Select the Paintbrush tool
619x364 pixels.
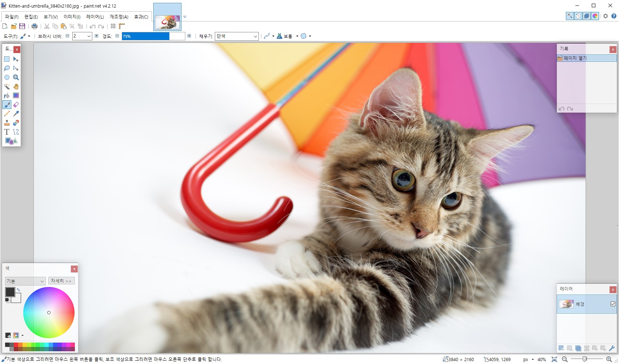pos(7,105)
